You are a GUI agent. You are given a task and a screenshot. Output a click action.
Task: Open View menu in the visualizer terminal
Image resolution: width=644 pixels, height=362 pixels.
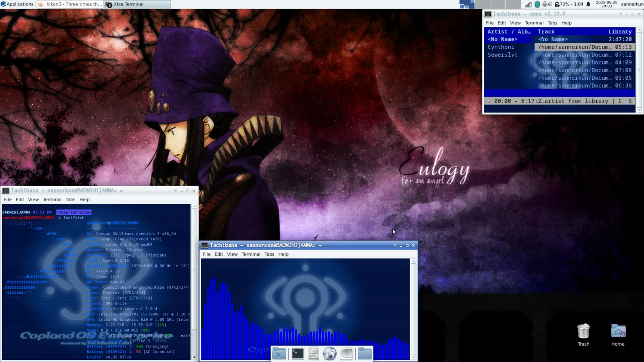232,254
